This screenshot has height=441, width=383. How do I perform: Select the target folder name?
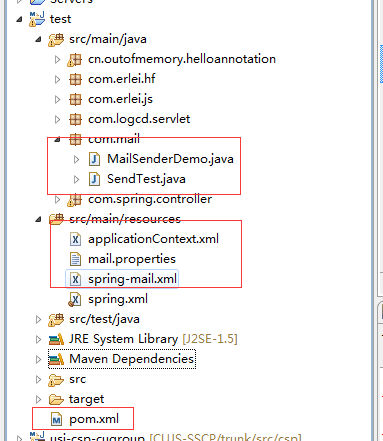pyautogui.click(x=86, y=399)
